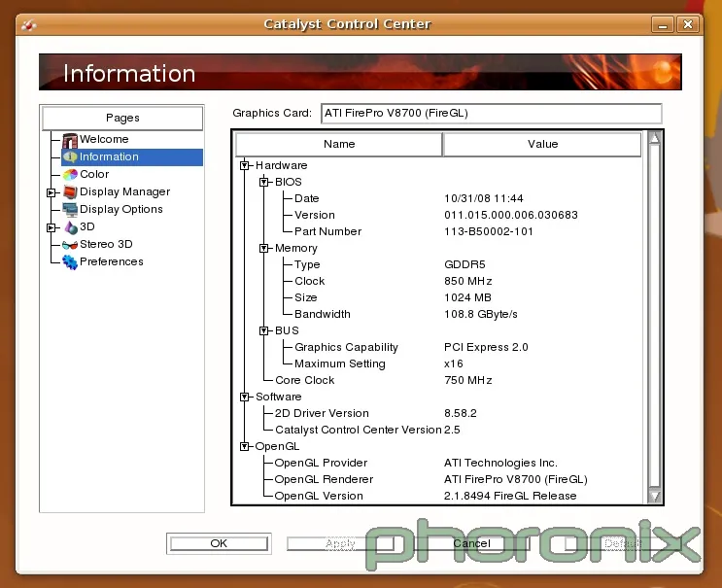Viewport: 722px width, 588px height.
Task: Click the Catalyst title bar app icon
Action: [28, 25]
